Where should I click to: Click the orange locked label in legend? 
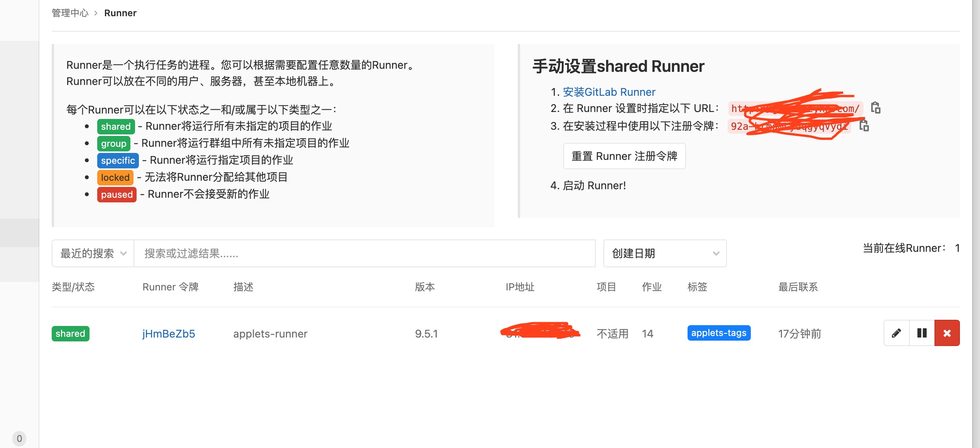pos(115,177)
